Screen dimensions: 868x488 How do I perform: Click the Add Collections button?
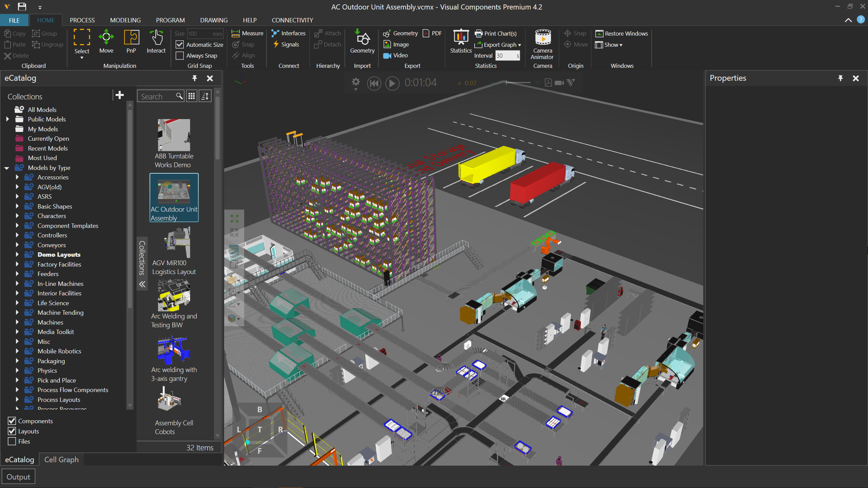click(119, 96)
